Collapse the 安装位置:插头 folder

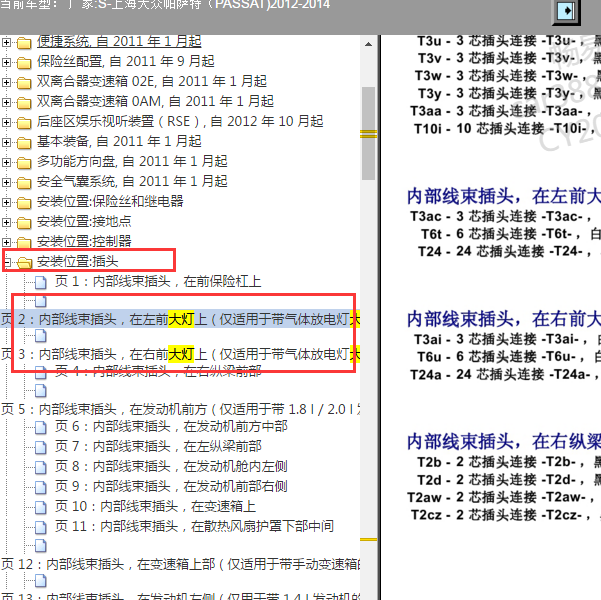pyautogui.click(x=6, y=262)
